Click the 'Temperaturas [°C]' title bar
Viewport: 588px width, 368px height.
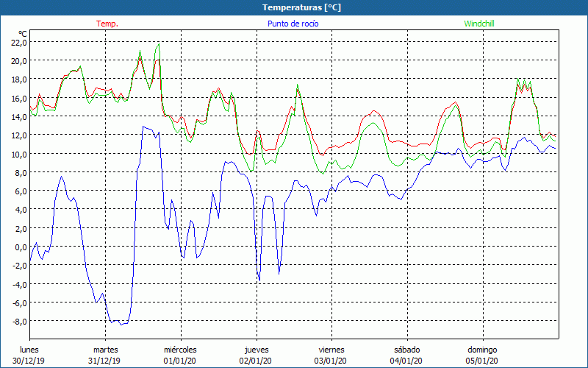(294, 7)
